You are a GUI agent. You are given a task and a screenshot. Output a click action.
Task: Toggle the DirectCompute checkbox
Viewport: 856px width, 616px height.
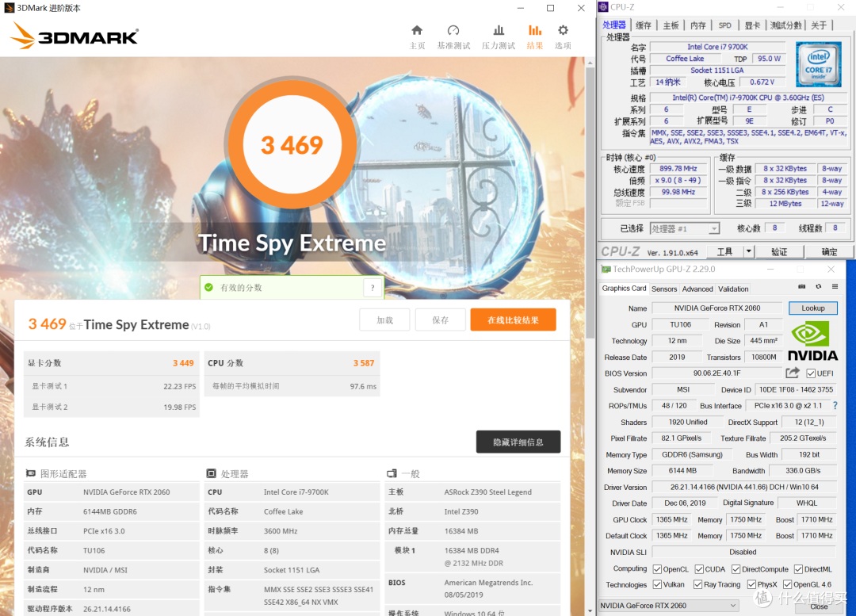click(736, 569)
